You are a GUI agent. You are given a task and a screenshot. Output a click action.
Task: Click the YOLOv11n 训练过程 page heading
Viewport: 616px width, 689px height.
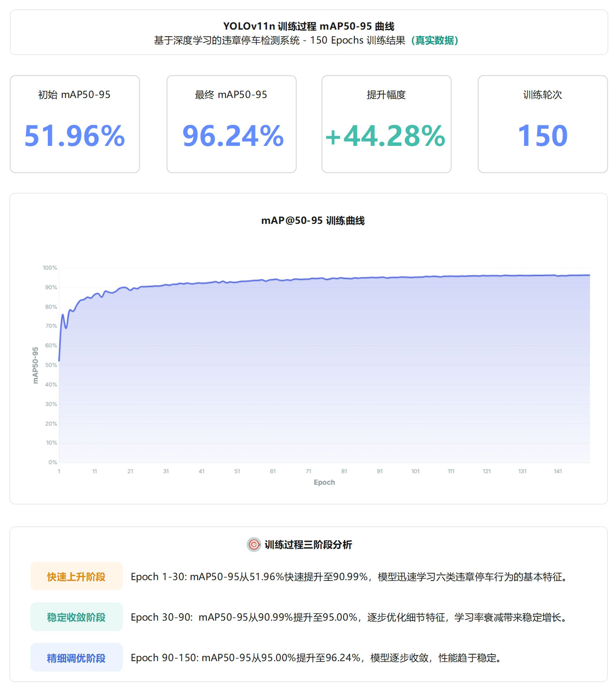[x=308, y=26]
